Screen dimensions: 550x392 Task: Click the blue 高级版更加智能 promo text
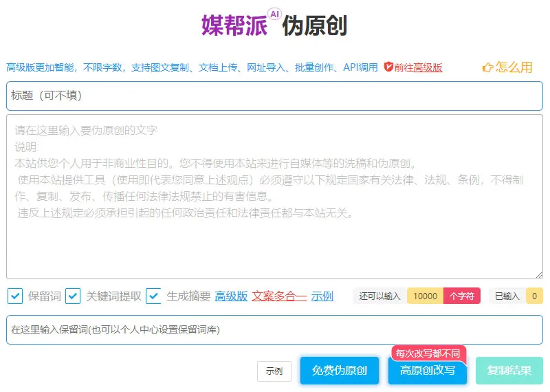(192, 67)
